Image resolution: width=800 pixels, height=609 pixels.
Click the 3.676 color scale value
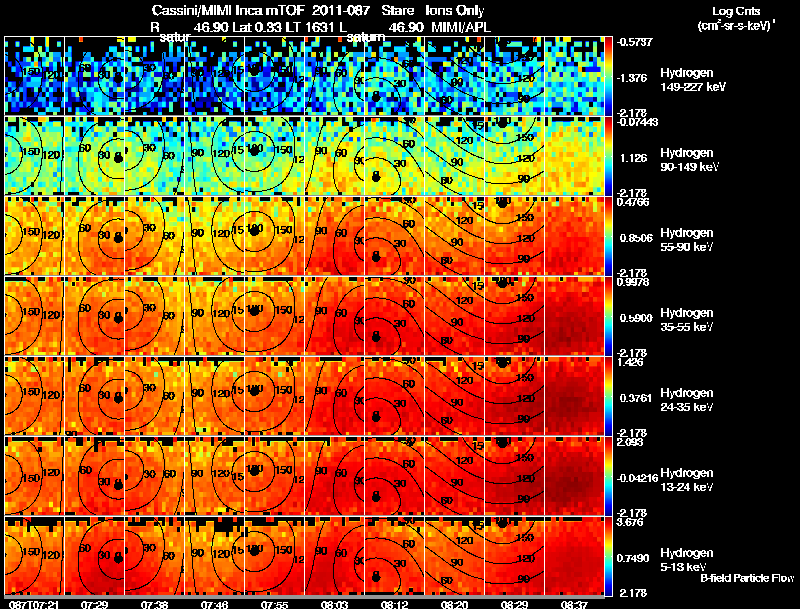[x=630, y=522]
